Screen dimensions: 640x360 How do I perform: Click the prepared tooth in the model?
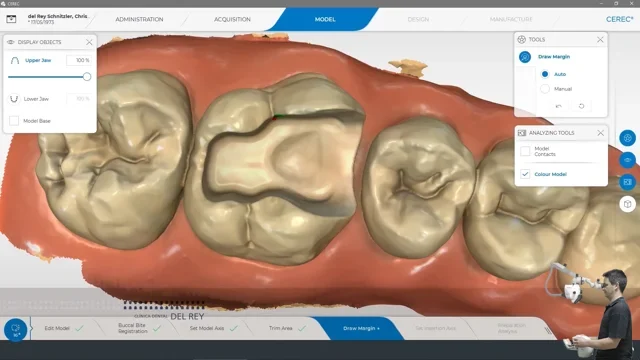pos(273,169)
